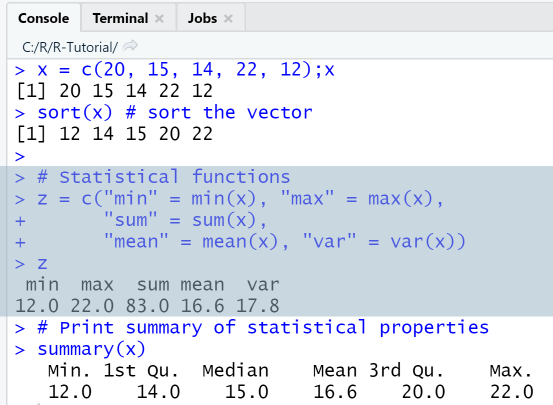Viewport: 553px width, 405px height.
Task: Click the sorted output '[1] 12 14 15 20 22'
Action: pos(115,134)
